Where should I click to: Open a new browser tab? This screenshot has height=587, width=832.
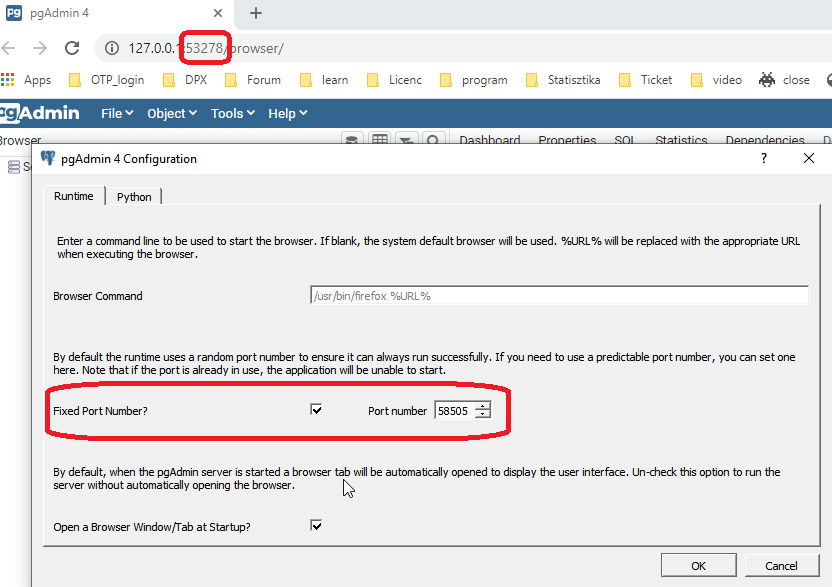pyautogui.click(x=255, y=13)
